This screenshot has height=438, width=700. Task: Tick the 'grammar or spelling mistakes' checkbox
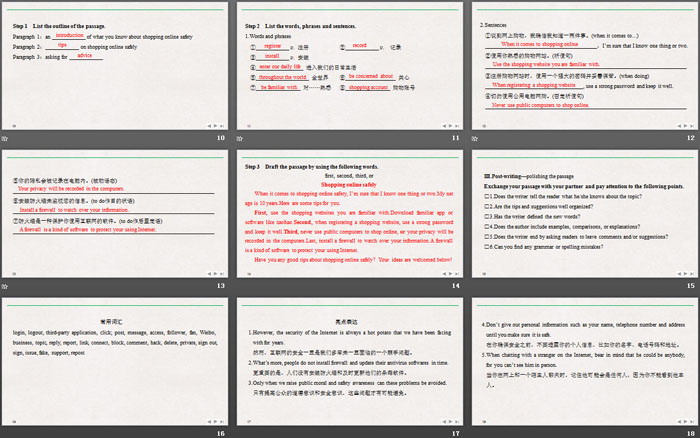click(485, 246)
